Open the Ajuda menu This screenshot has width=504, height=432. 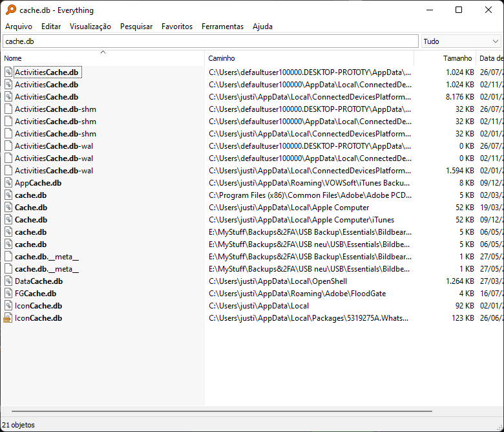click(262, 27)
